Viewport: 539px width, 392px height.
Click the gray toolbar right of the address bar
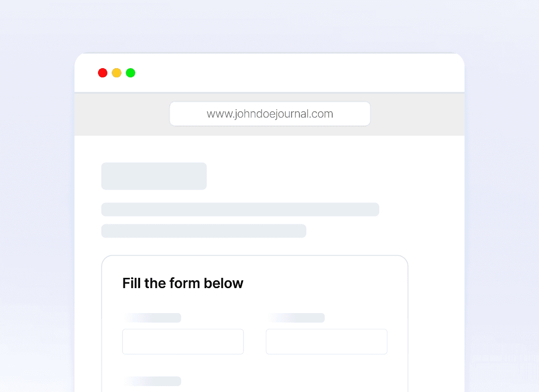pyautogui.click(x=416, y=114)
